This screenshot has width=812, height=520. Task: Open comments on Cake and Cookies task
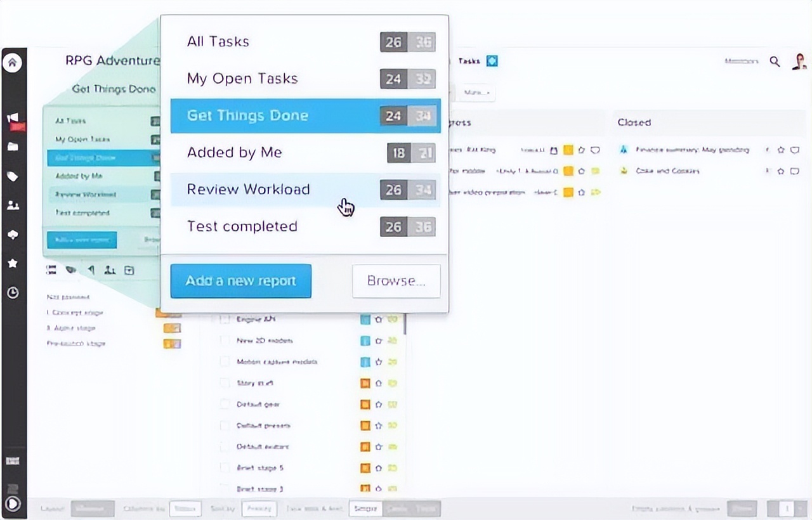794,171
